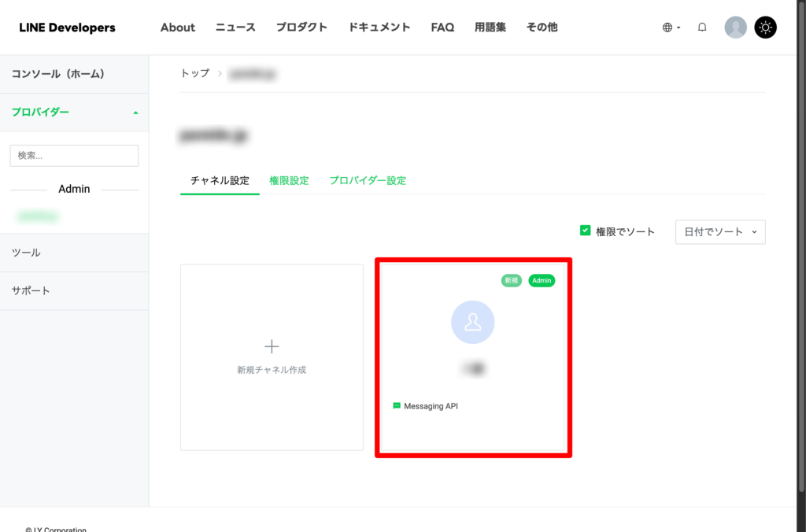Click the トップ breadcrumb link

(x=195, y=73)
